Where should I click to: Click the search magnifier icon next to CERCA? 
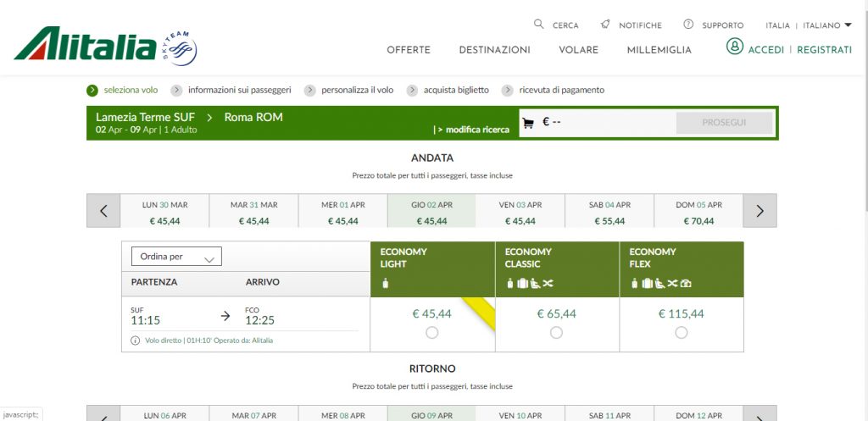539,25
